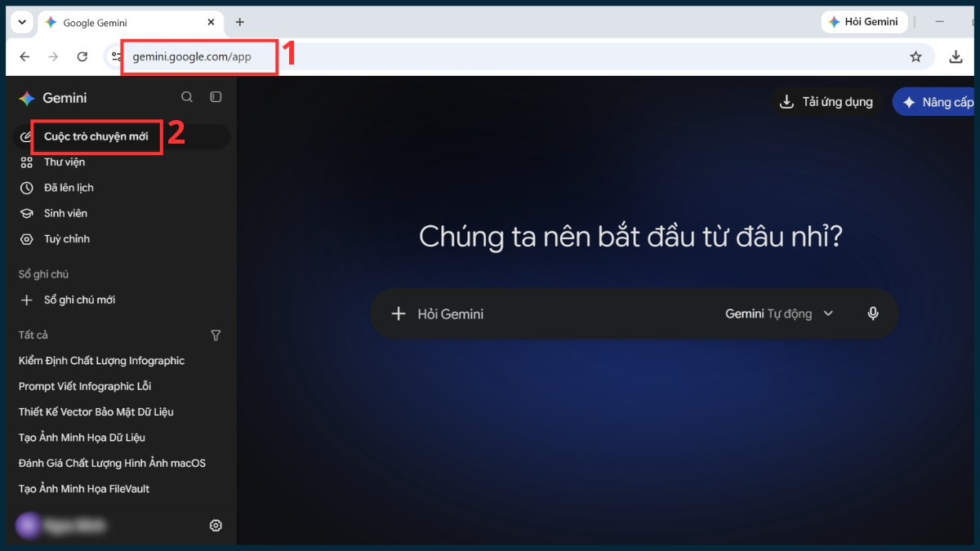
Task: Click the microphone voice input icon
Action: [873, 313]
